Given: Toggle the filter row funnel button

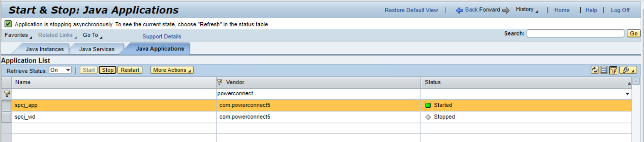Looking at the screenshot, I should tap(613, 70).
